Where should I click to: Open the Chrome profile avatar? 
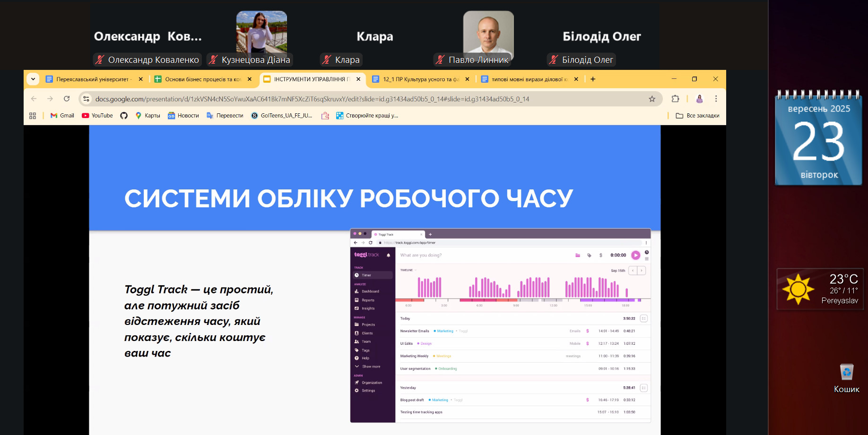[699, 99]
